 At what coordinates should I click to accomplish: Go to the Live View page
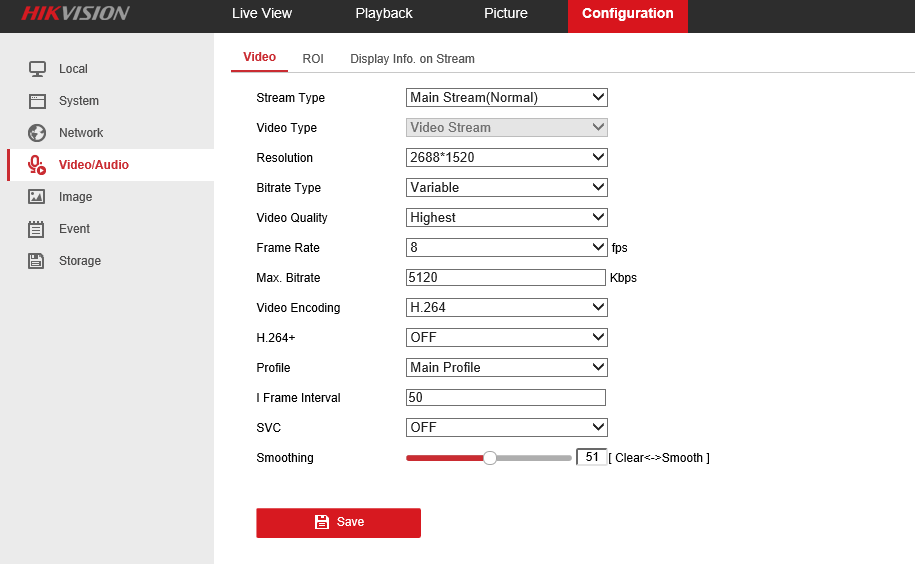click(x=262, y=14)
